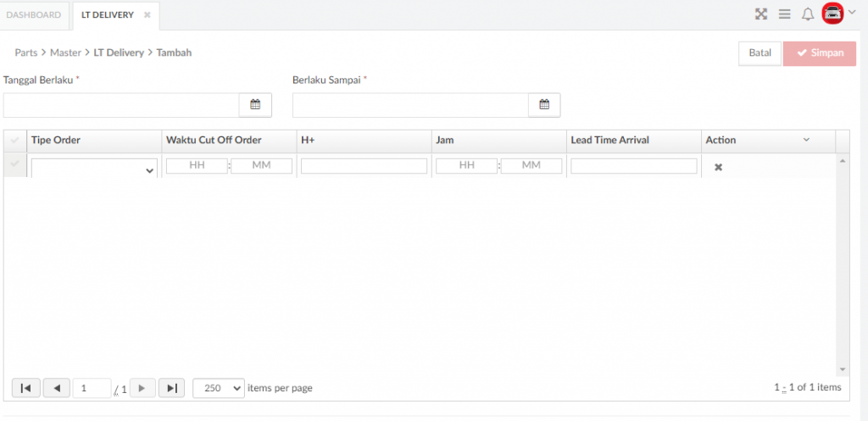Click scroll down arrow of grid scrollbar
Viewport: 868px width, 421px height.
843,369
